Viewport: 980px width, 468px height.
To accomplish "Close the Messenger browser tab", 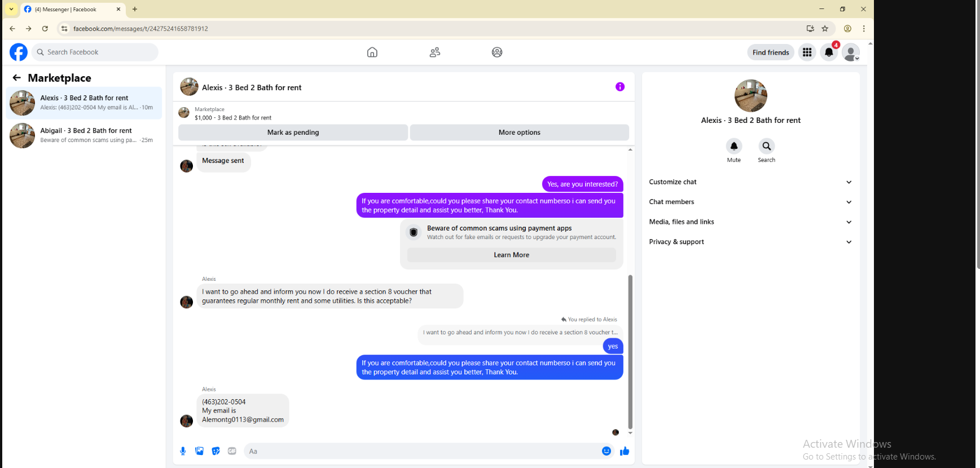I will tap(118, 9).
